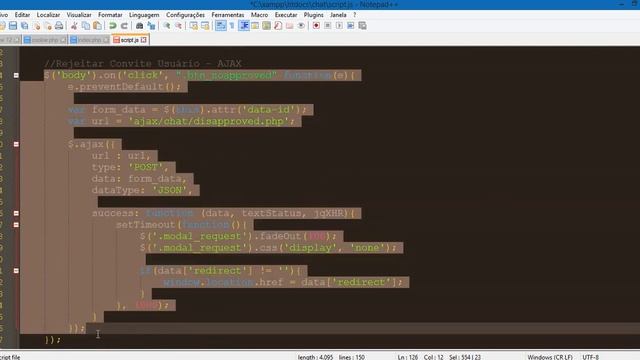640x360 pixels.
Task: Click the Zoom In magnifier icon
Action: (167, 26)
